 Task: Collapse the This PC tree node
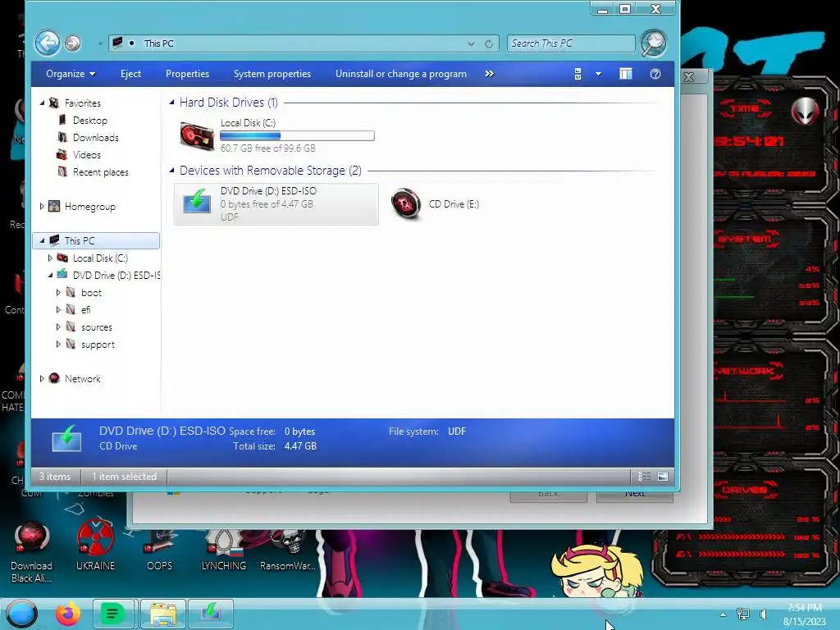(42, 241)
